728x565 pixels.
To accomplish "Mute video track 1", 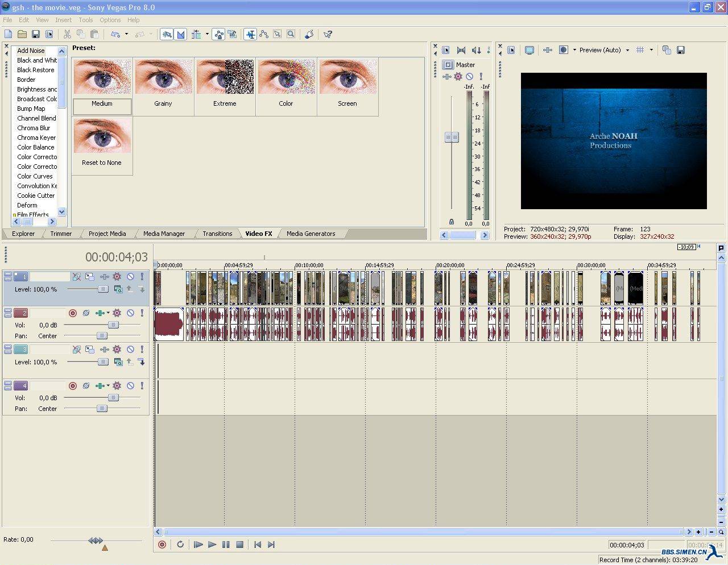I will [x=130, y=276].
